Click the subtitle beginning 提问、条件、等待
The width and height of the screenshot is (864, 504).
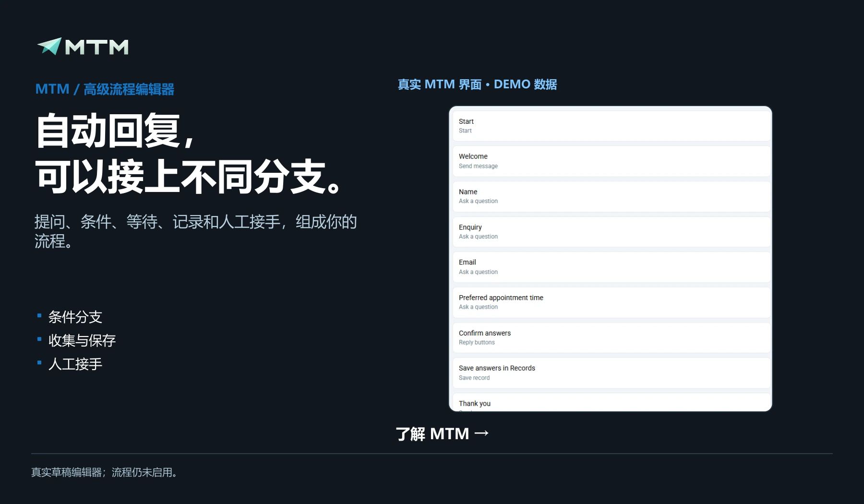coord(196,231)
